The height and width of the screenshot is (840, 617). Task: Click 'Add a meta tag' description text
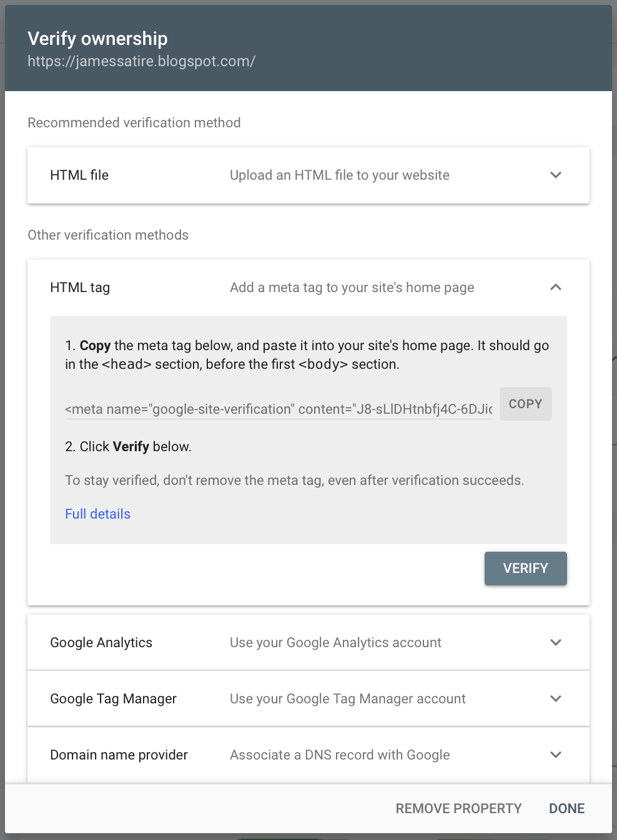point(352,288)
